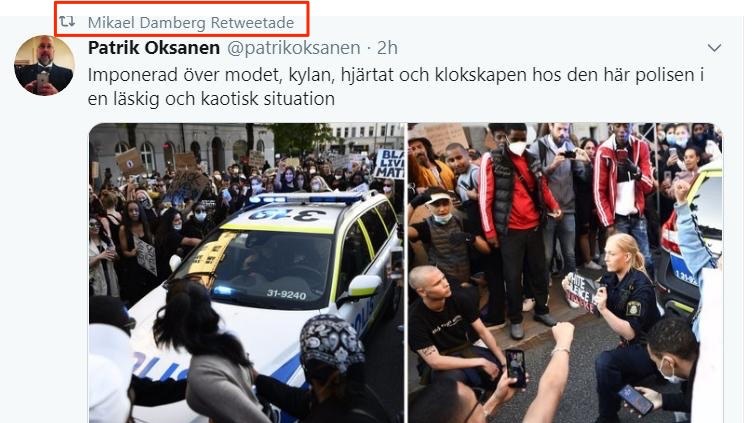Click the raised phone in the right photo
This screenshot has height=423, width=752.
[516, 367]
